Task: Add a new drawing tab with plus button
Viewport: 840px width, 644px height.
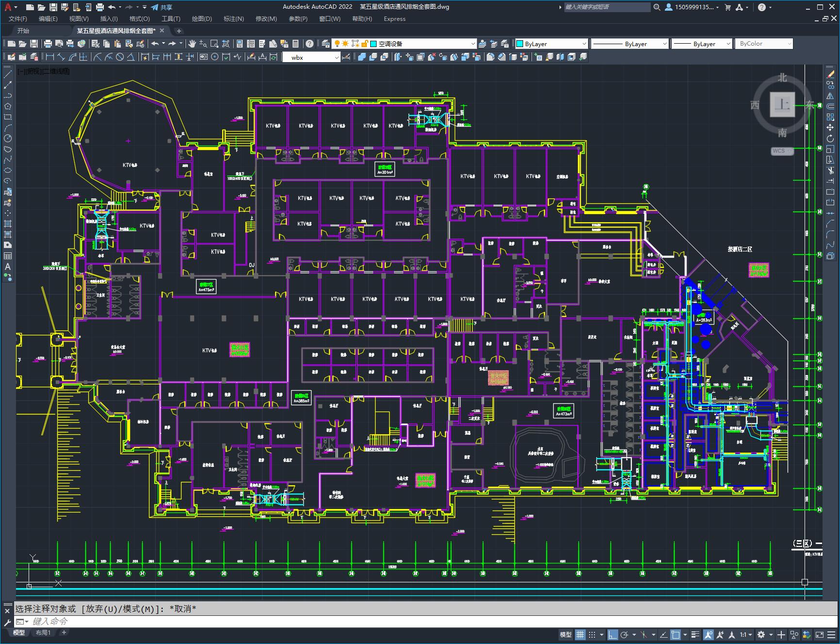Action: [x=179, y=31]
